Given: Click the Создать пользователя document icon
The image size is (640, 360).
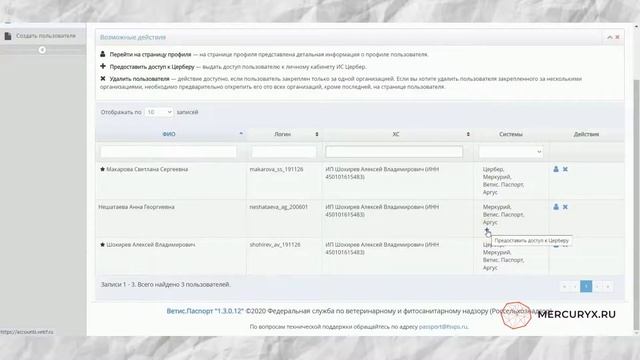Looking at the screenshot, I should pyautogui.click(x=8, y=36).
